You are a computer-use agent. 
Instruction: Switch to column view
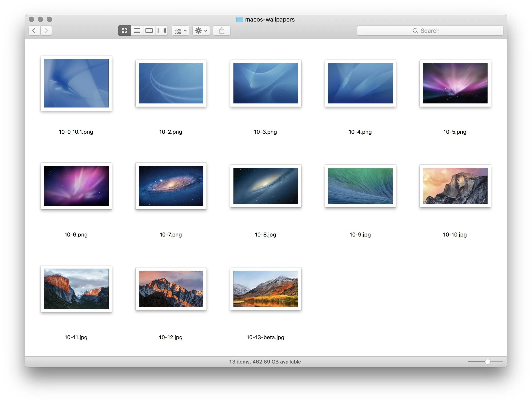coord(149,31)
